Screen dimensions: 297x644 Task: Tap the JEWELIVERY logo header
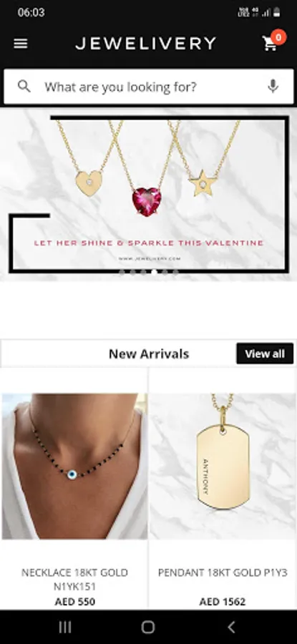pos(145,44)
